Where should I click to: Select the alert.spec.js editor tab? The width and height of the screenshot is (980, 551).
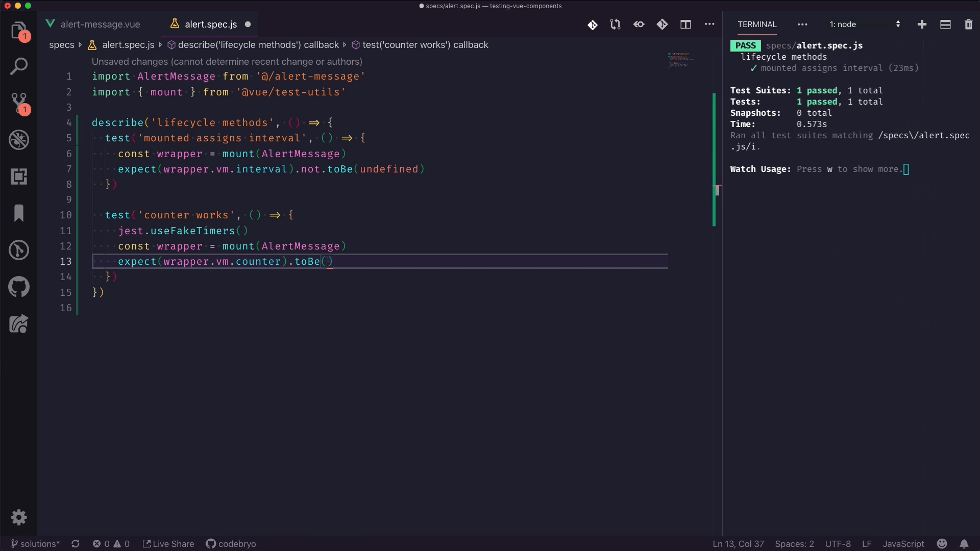click(211, 24)
